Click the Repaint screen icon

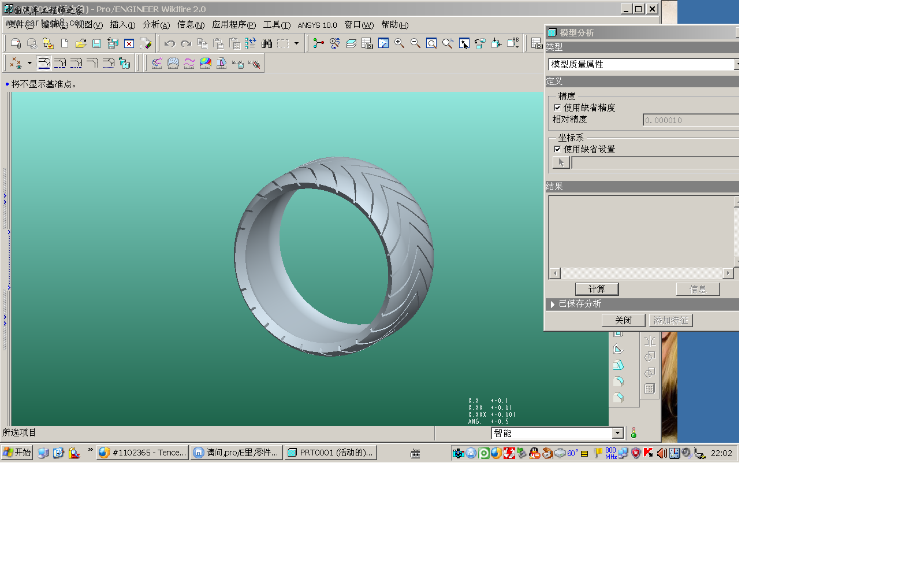click(x=383, y=43)
